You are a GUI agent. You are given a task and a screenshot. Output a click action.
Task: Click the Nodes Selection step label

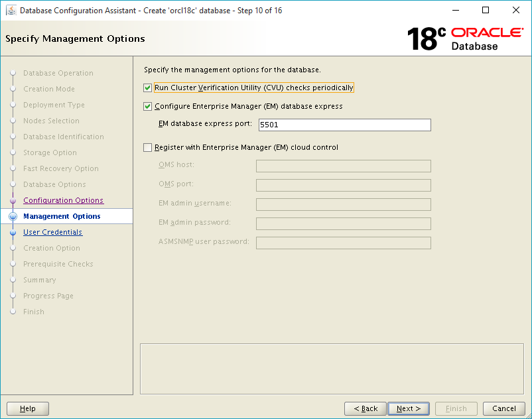coord(51,121)
